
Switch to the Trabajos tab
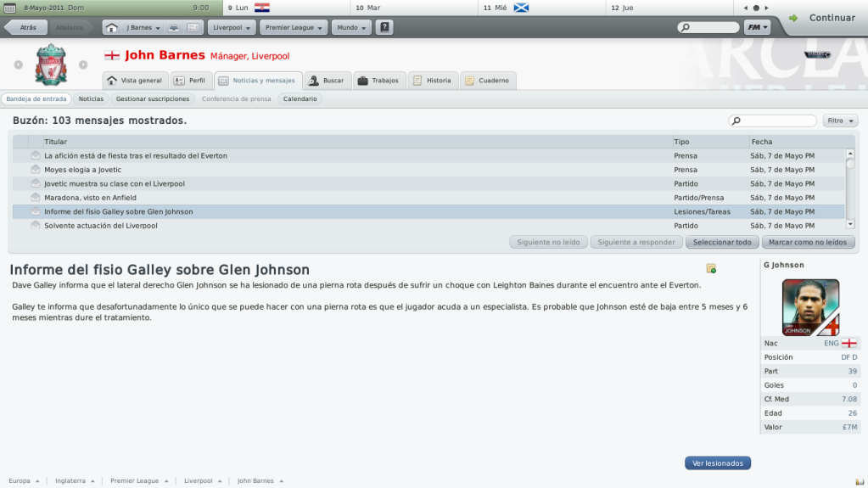pyautogui.click(x=379, y=81)
